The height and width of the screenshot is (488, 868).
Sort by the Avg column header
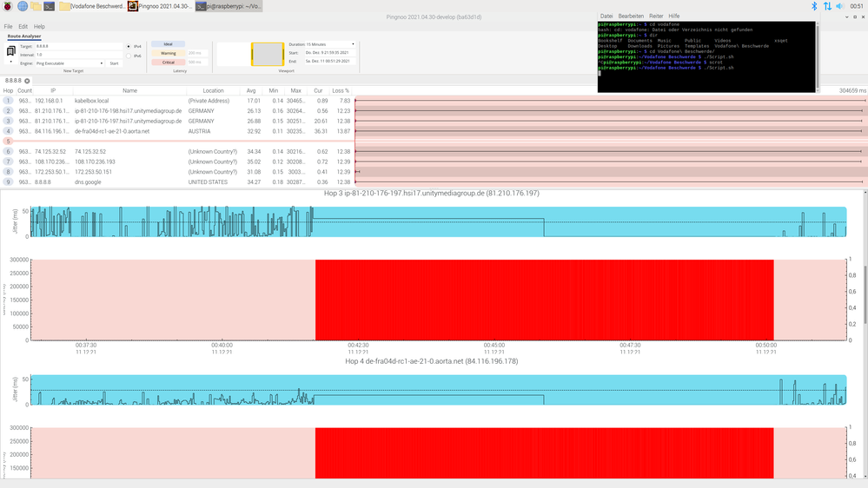[x=251, y=90]
